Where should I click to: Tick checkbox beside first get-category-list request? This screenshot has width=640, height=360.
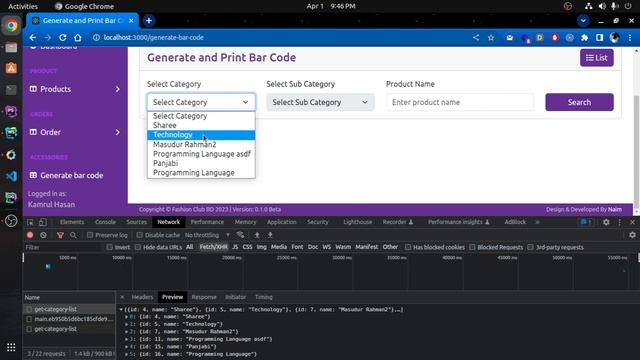[x=29, y=309]
